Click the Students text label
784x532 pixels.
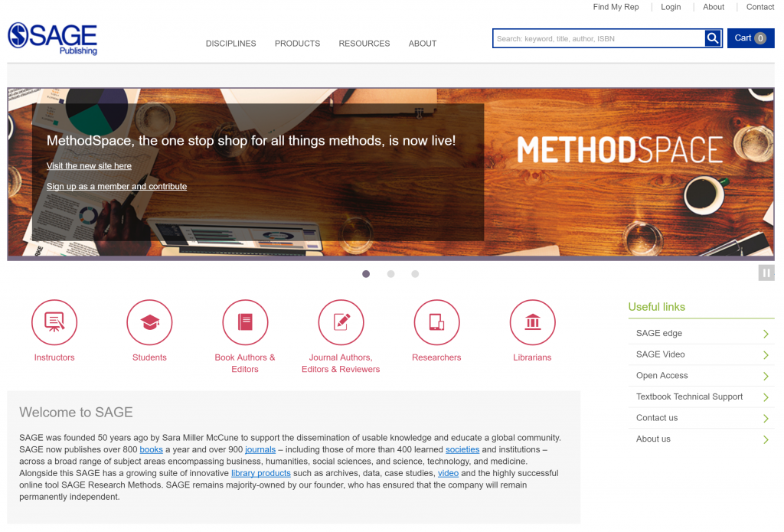coord(149,357)
